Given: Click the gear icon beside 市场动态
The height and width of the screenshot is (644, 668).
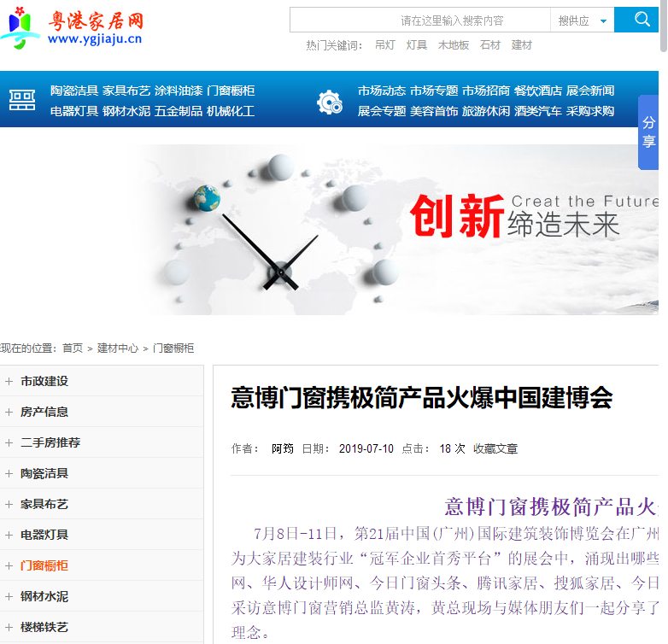Looking at the screenshot, I should 329,102.
